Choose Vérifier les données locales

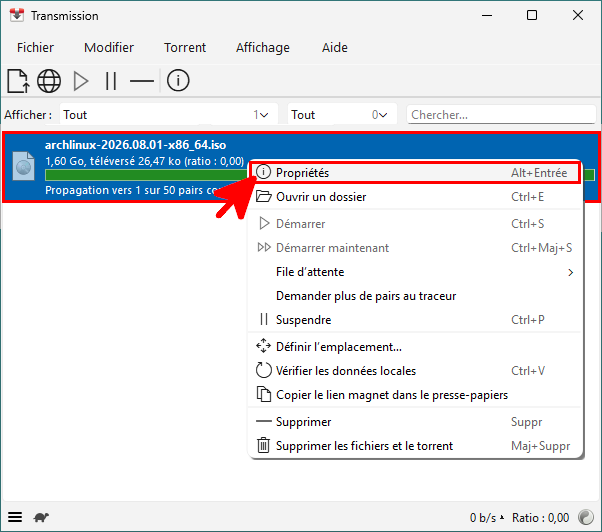tap(416, 371)
